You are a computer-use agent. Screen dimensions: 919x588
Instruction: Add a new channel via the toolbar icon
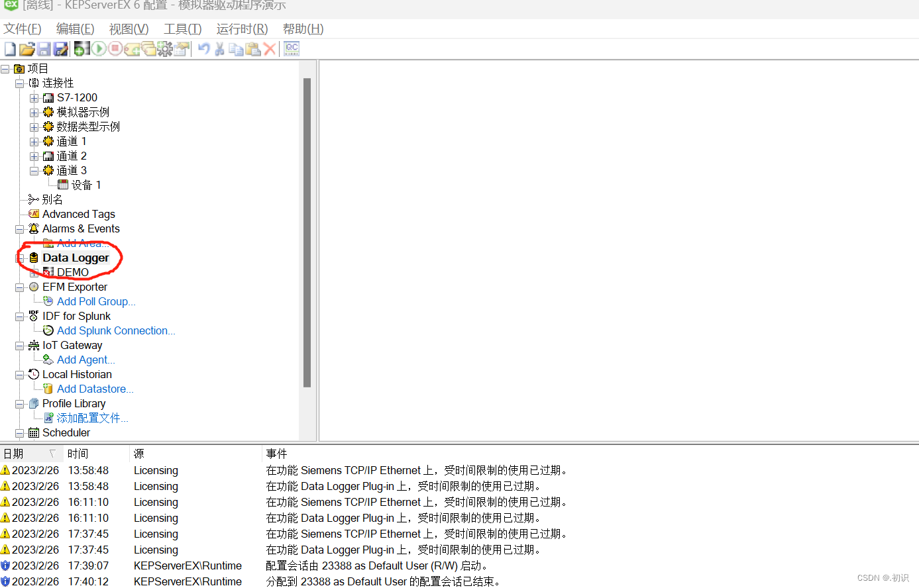81,49
